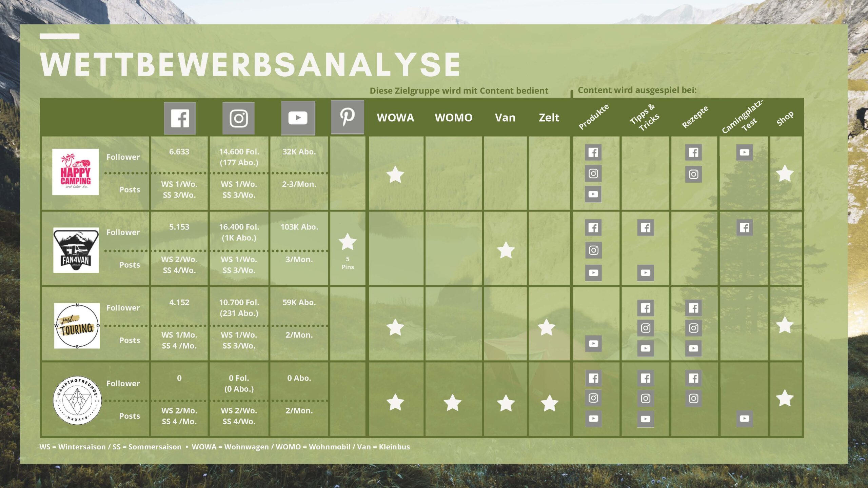This screenshot has width=868, height=488.
Task: Click Happy Camping's YouTube icon under Campingplatz-Test
Action: click(x=744, y=152)
